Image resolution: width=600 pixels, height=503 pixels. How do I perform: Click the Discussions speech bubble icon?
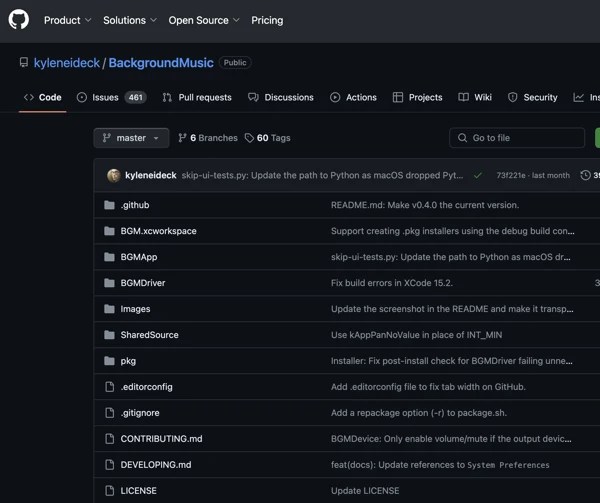pyautogui.click(x=253, y=97)
